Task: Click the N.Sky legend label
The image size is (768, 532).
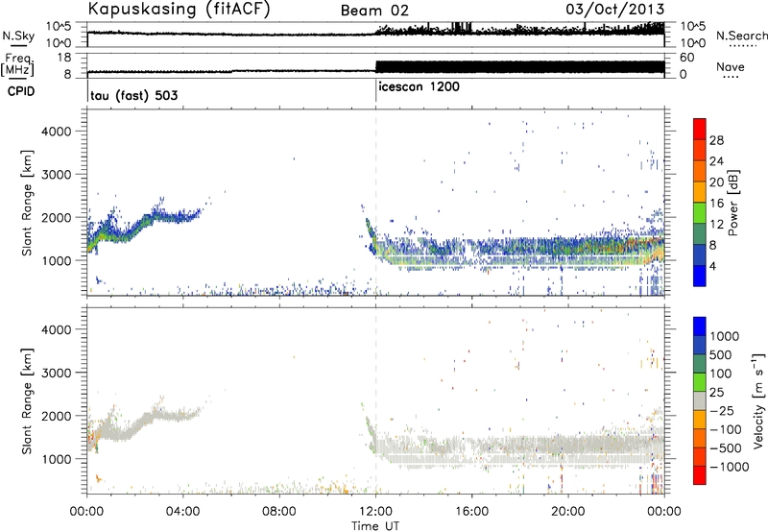Action: point(18,36)
